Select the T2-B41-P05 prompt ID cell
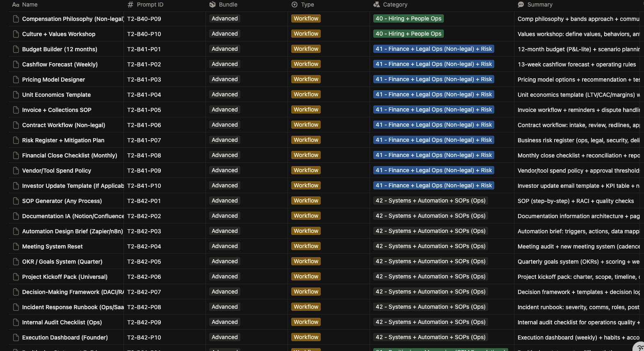This screenshot has width=644, height=351. tap(164, 110)
